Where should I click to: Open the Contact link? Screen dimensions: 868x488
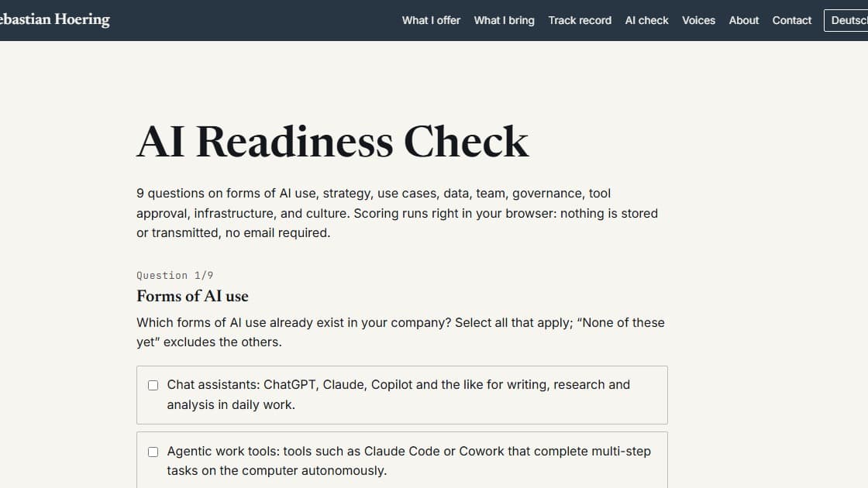[x=791, y=20]
